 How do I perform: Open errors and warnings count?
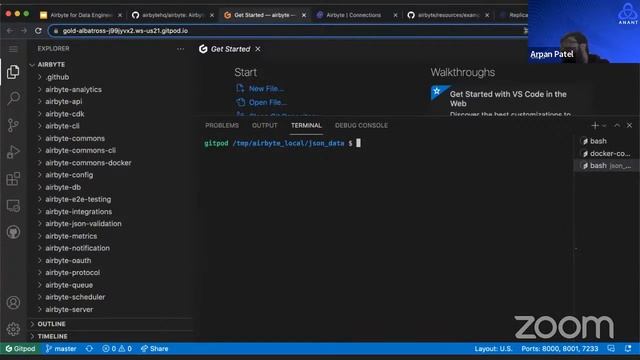[x=117, y=349]
